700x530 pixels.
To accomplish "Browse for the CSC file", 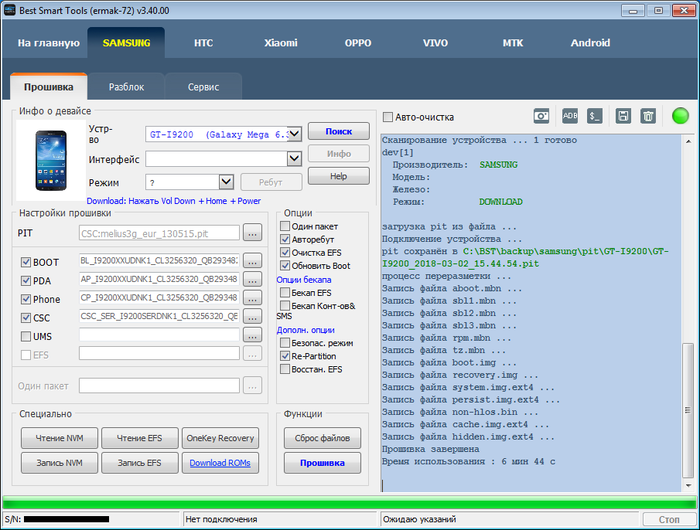I will click(252, 317).
